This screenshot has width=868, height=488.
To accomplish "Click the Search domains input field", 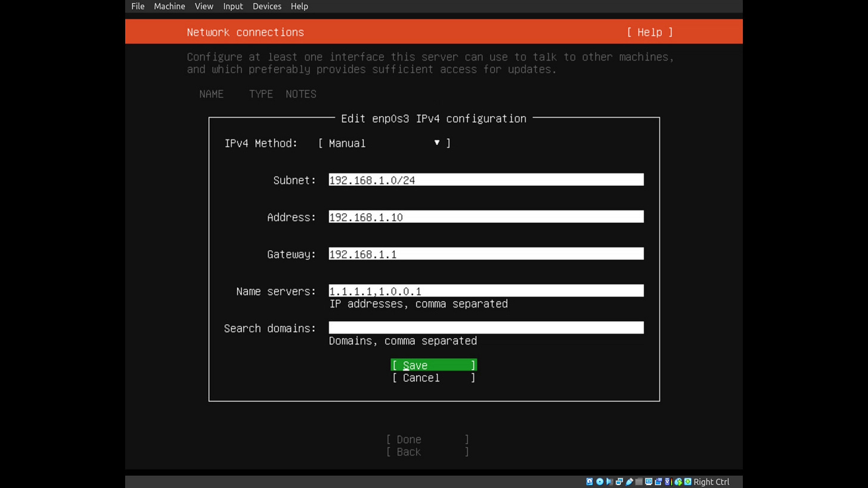I will tap(486, 327).
